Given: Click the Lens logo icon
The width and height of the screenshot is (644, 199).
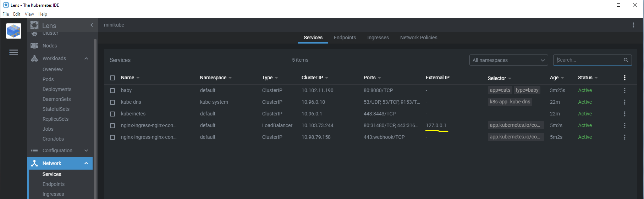Looking at the screenshot, I should coord(34,25).
